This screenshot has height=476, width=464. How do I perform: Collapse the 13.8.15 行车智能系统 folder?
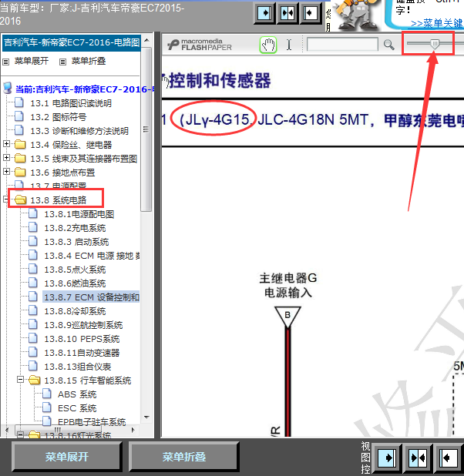[x=20, y=380]
